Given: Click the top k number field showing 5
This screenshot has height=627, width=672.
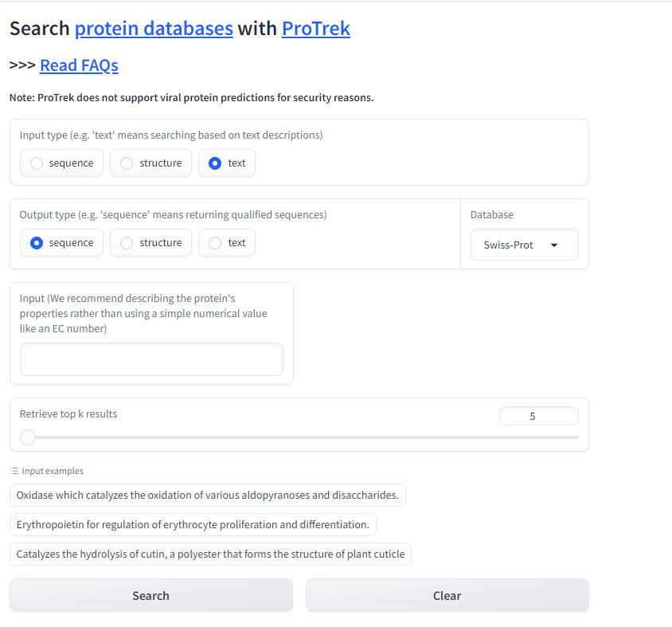Looking at the screenshot, I should [x=538, y=416].
